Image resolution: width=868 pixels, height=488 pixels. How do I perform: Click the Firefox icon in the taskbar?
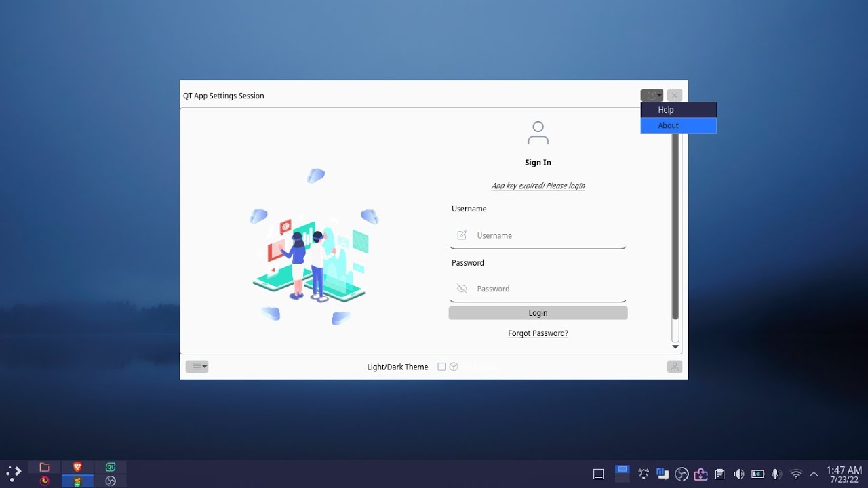[45, 481]
